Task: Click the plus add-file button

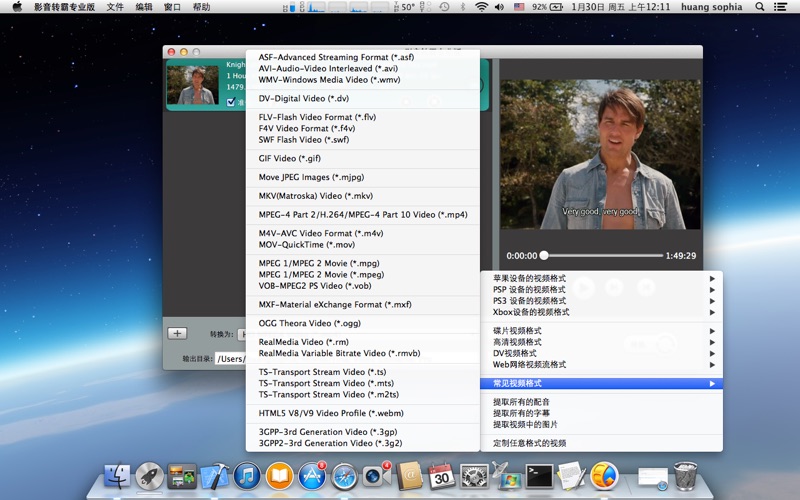Action: coord(176,333)
